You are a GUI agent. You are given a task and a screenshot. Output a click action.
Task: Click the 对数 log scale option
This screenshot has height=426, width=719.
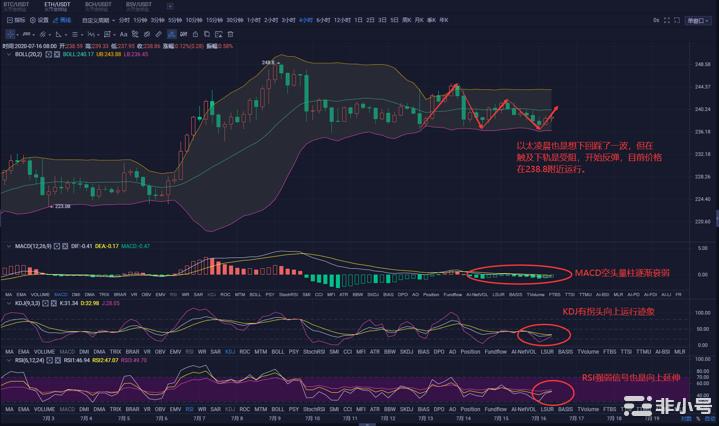[686, 419]
